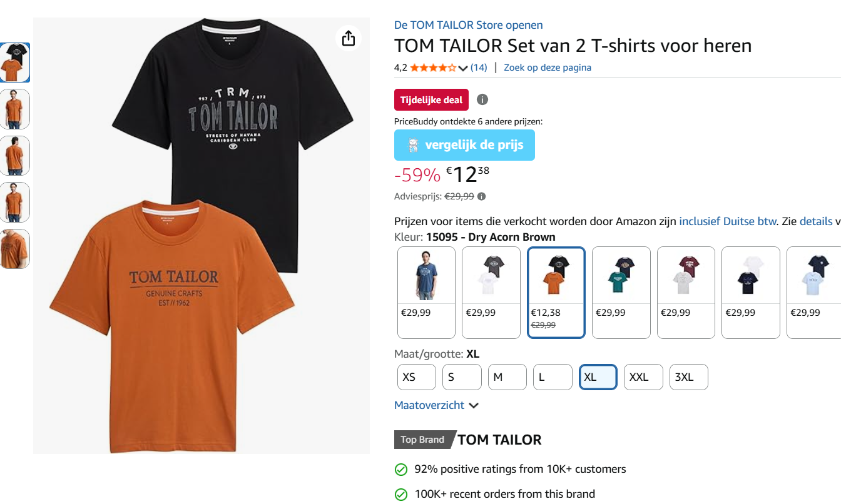
Task: Click the PriceBuddy mascot icon on the compare button
Action: click(412, 145)
